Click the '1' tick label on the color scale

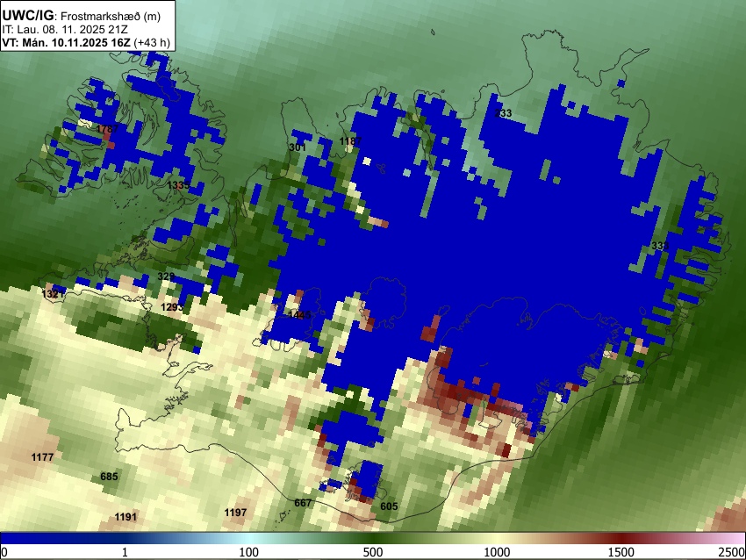point(125,552)
